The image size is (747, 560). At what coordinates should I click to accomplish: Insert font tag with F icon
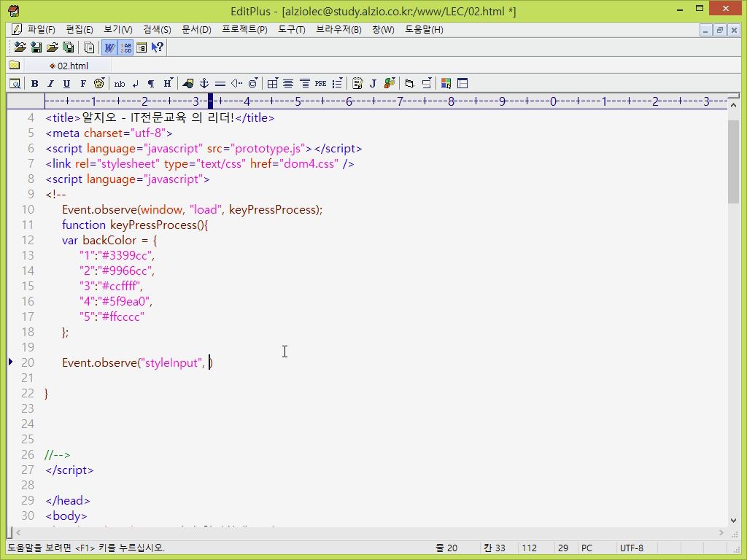click(x=83, y=84)
